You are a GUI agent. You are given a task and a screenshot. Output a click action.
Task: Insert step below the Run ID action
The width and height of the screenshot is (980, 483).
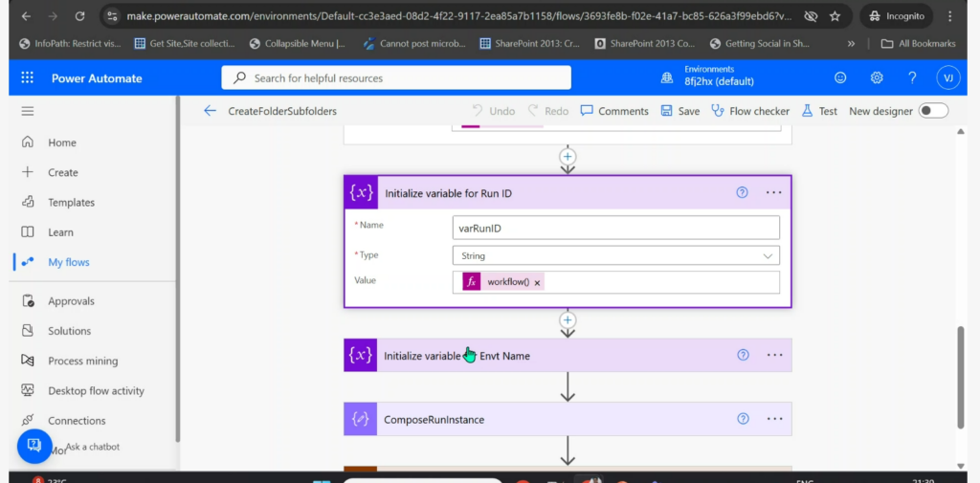coord(568,319)
